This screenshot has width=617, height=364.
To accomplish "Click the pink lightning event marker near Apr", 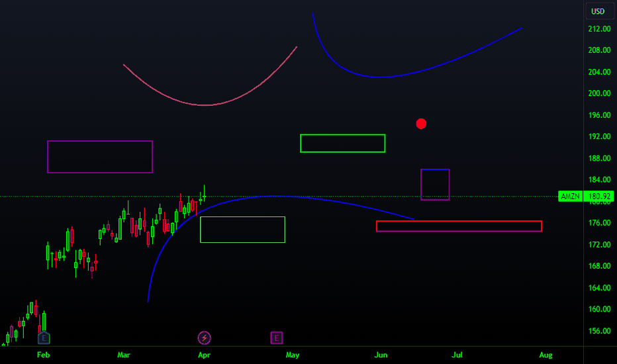I will (x=204, y=338).
